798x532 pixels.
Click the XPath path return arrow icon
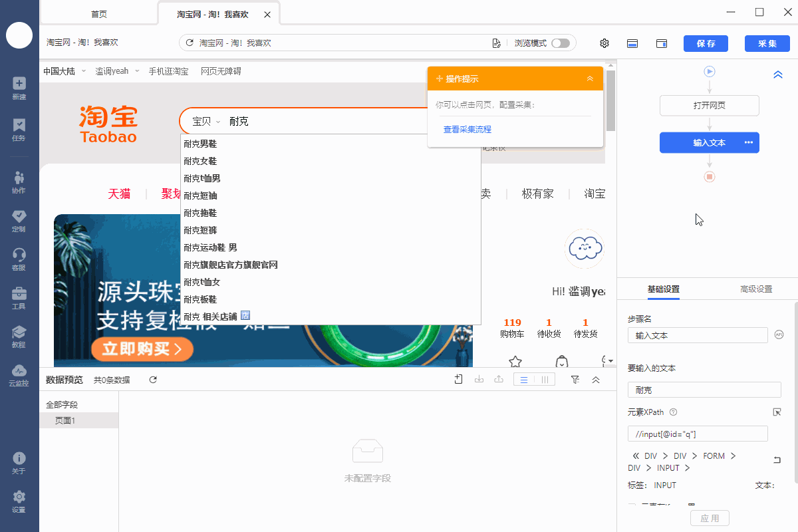(x=777, y=460)
